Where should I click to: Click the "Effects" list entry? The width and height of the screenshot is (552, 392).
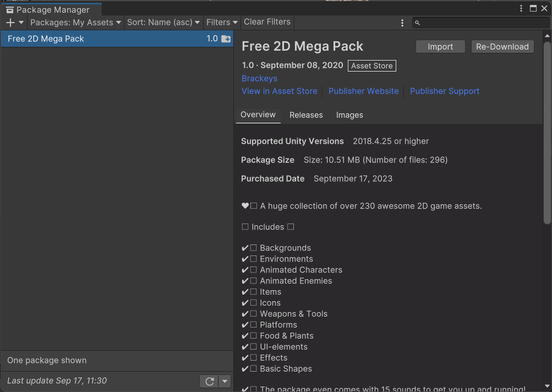click(x=274, y=358)
